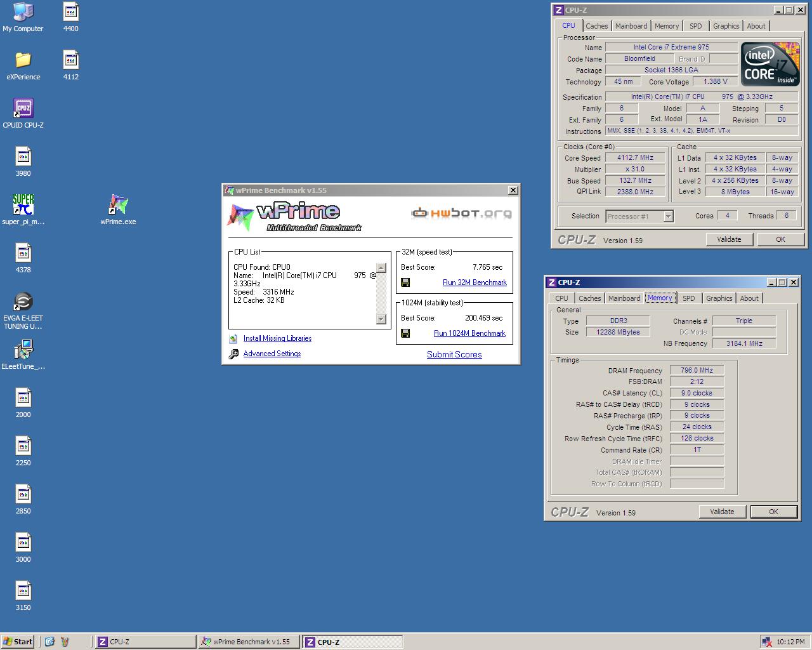Click the Advanced Settings wrench icon
The image size is (812, 650).
(x=233, y=354)
